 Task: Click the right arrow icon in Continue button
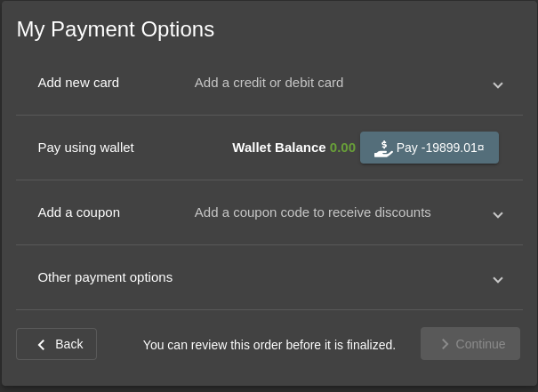pos(445,344)
